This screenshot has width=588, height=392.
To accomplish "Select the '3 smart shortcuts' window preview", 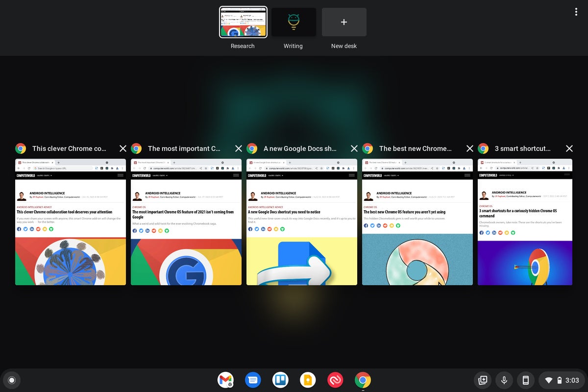I will click(x=525, y=222).
